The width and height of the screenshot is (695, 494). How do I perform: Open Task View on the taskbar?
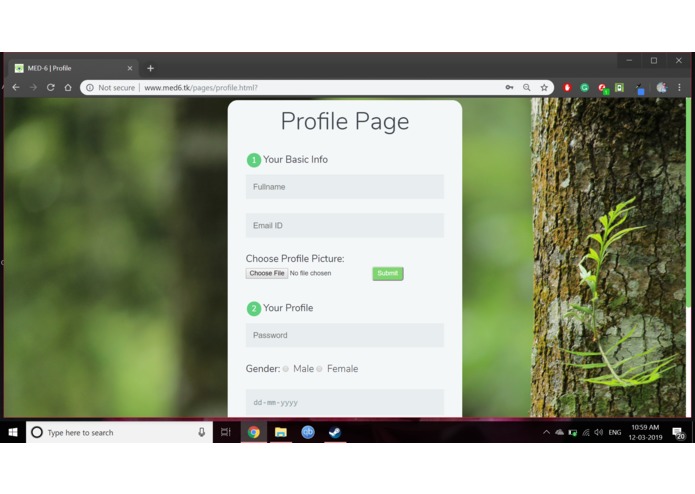(x=226, y=432)
